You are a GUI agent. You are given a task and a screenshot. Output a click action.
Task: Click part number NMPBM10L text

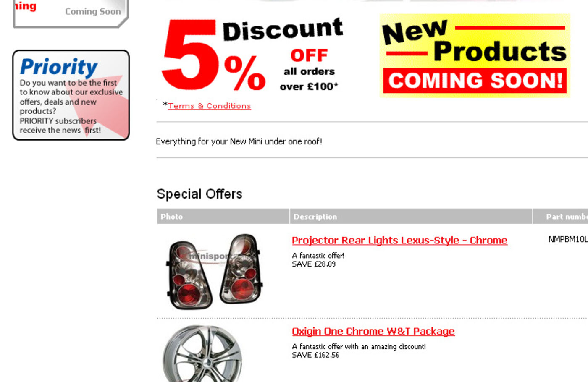(568, 239)
